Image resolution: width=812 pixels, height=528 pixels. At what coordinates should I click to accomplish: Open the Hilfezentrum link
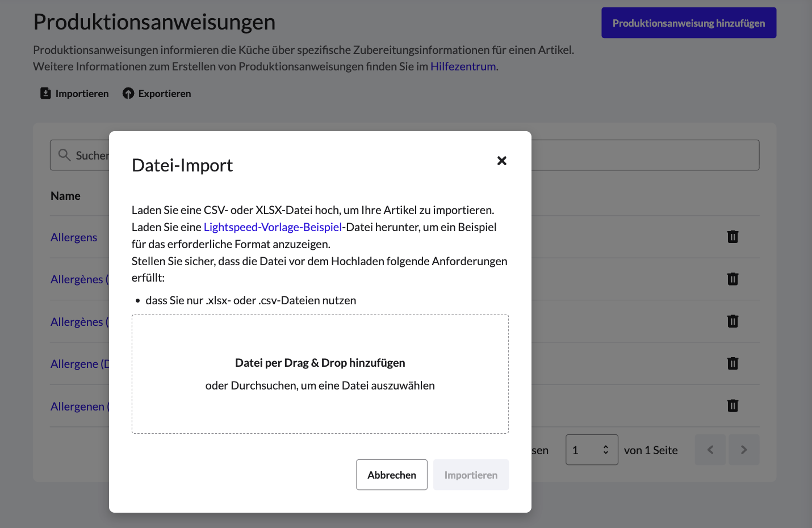coord(463,66)
